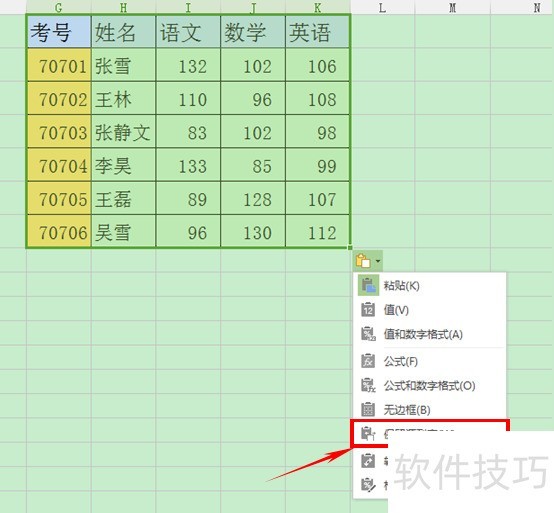
Task: Select column G header
Action: pyautogui.click(x=59, y=7)
